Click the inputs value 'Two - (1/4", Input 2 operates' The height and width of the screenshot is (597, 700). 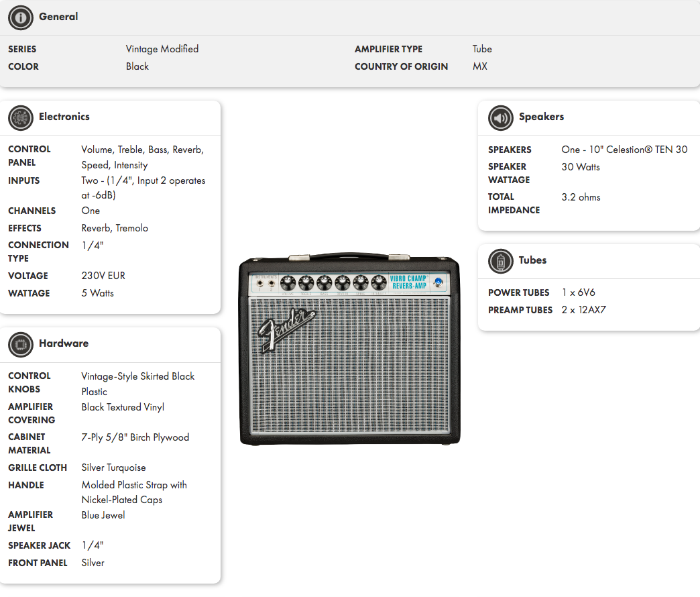coord(143,180)
